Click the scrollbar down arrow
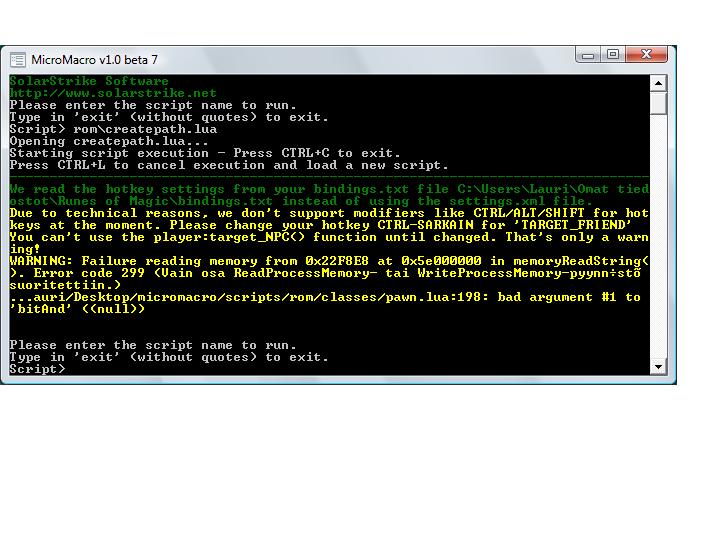The image size is (717, 538). (x=658, y=367)
